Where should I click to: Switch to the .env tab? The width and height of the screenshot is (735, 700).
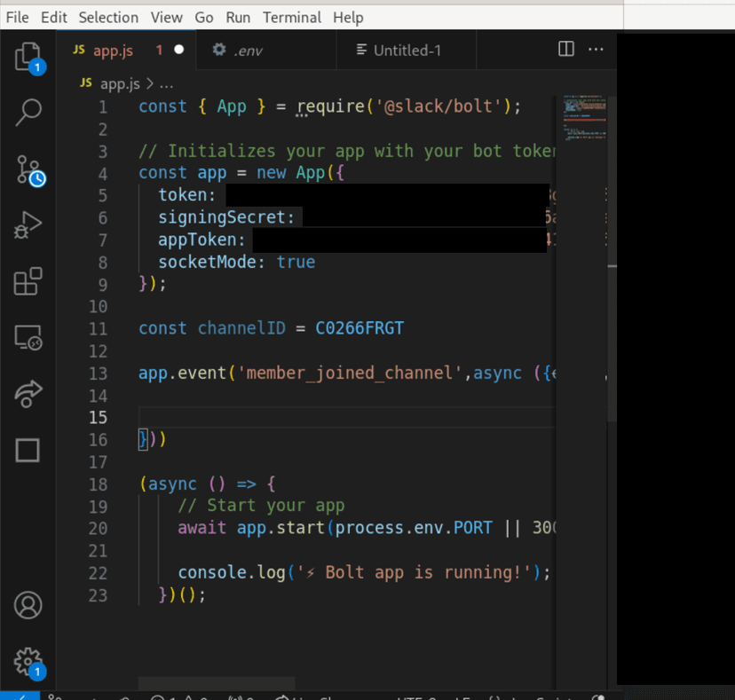pos(247,51)
